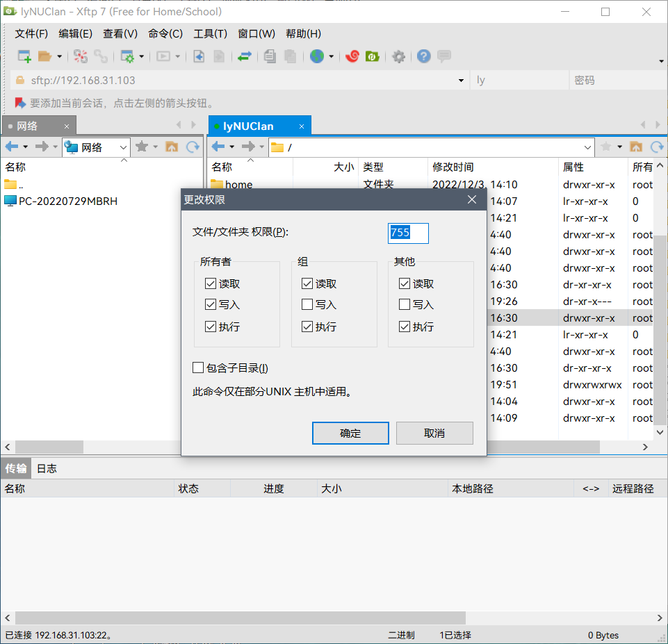Toggle others 读取 checkbox
668x644 pixels.
click(x=405, y=283)
